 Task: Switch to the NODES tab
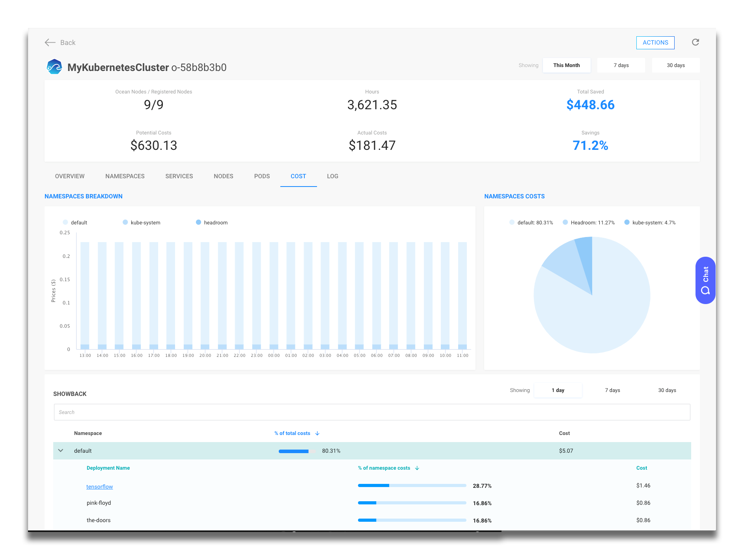tap(223, 176)
